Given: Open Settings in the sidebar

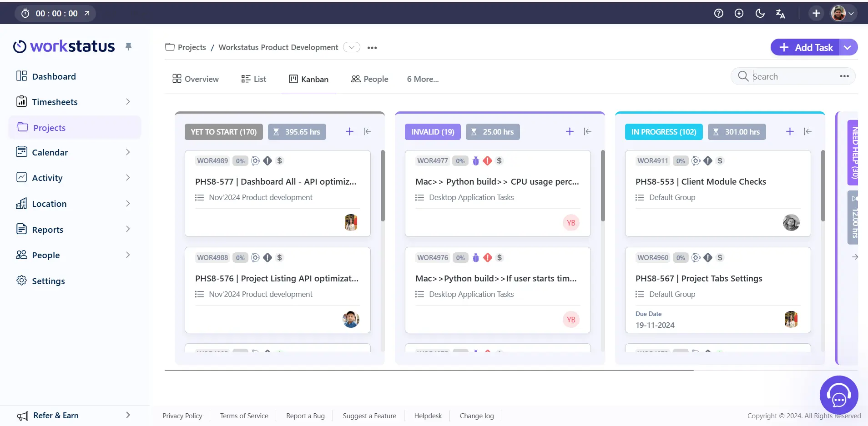Looking at the screenshot, I should coord(40,281).
